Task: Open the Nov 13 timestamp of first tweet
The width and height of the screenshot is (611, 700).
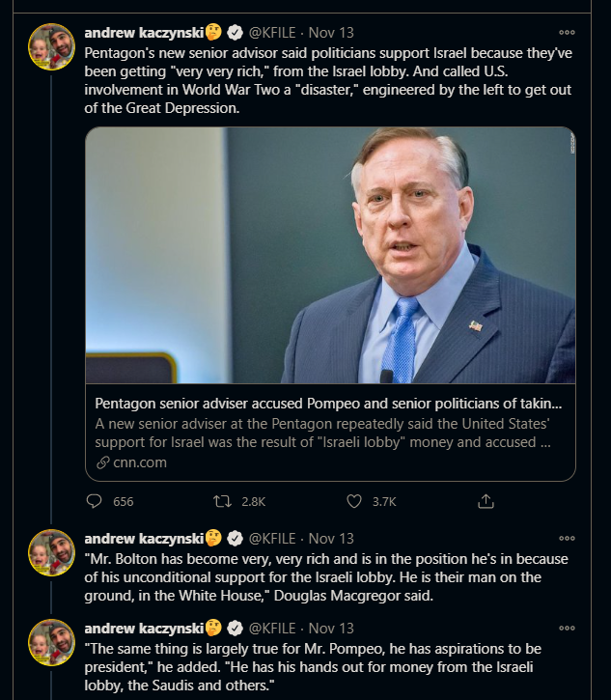Action: [331, 33]
